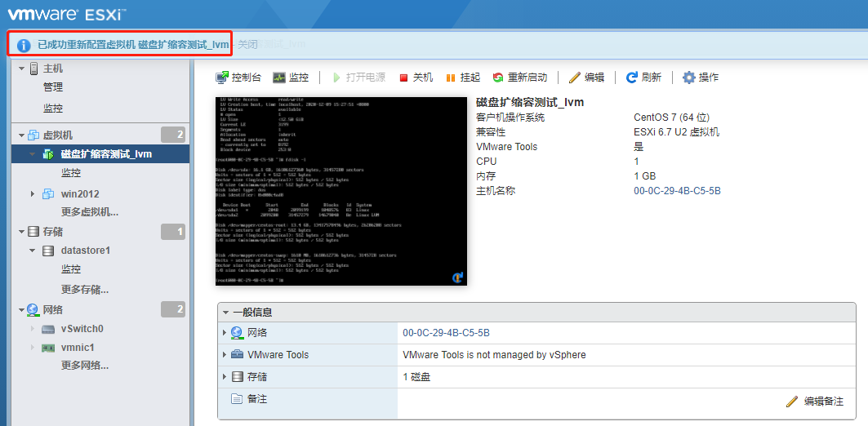Collapse the 虚拟机 tree section
Viewport: 868px width, 426px height.
[21, 135]
